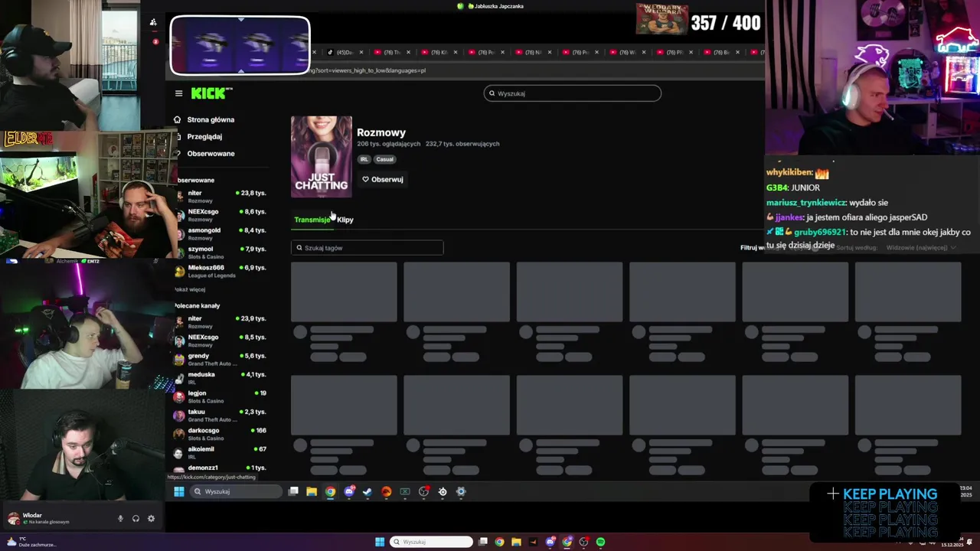Open Xbox Game Bar icon in streamed taskbar

[x=405, y=491]
